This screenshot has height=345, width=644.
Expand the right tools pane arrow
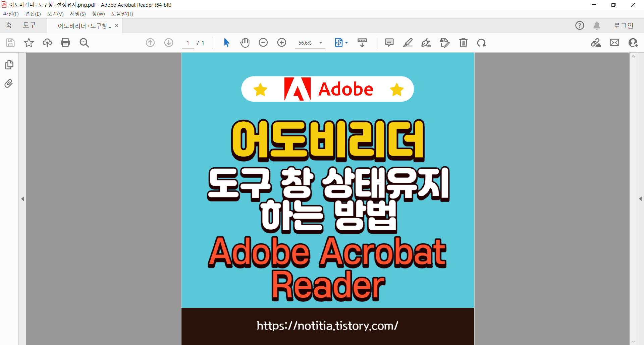pos(640,199)
